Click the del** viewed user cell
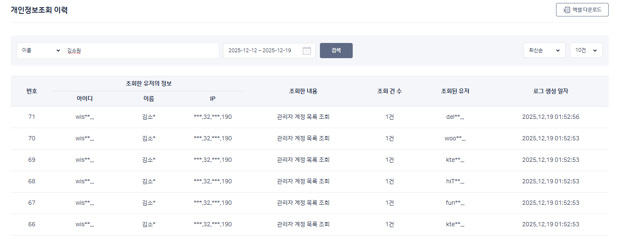Image resolution: width=644 pixels, height=241 pixels. coord(455,117)
